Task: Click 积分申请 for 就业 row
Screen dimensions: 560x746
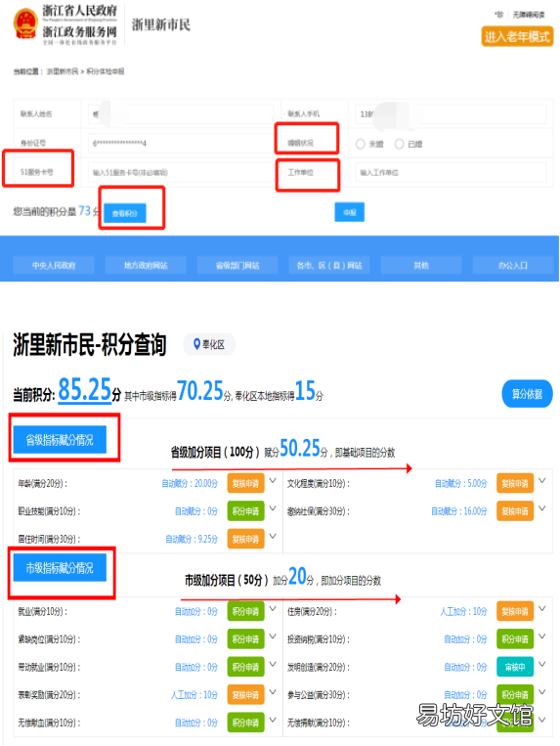Action: click(245, 611)
